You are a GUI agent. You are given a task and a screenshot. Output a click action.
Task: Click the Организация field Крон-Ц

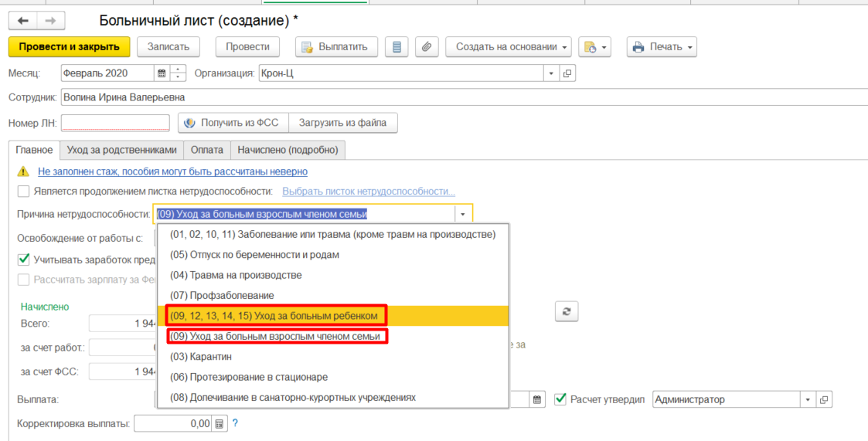[x=402, y=73]
